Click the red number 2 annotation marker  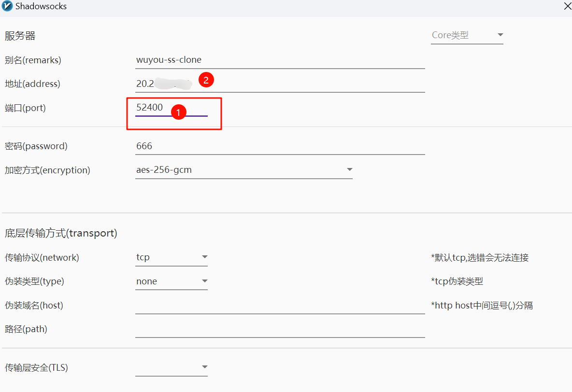(206, 80)
